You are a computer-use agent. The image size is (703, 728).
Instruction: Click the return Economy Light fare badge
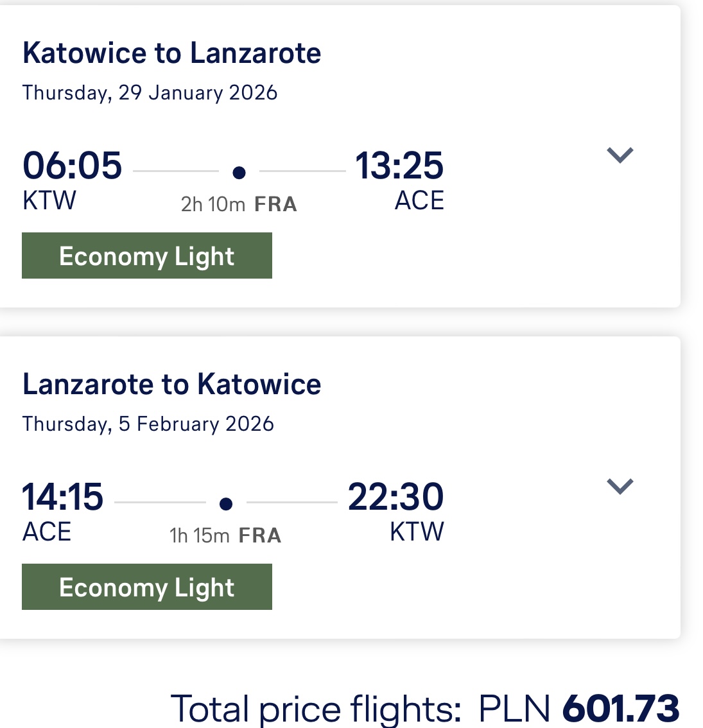point(147,587)
